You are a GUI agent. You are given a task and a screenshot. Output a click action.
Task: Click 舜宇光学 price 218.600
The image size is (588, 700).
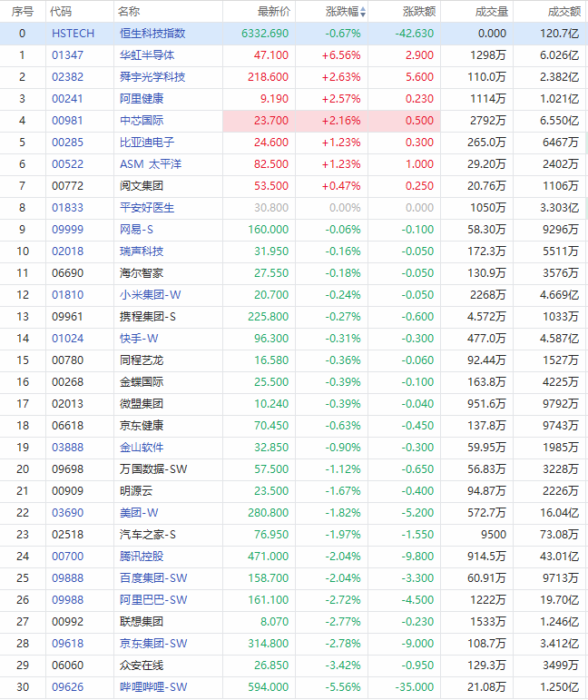[x=269, y=77]
